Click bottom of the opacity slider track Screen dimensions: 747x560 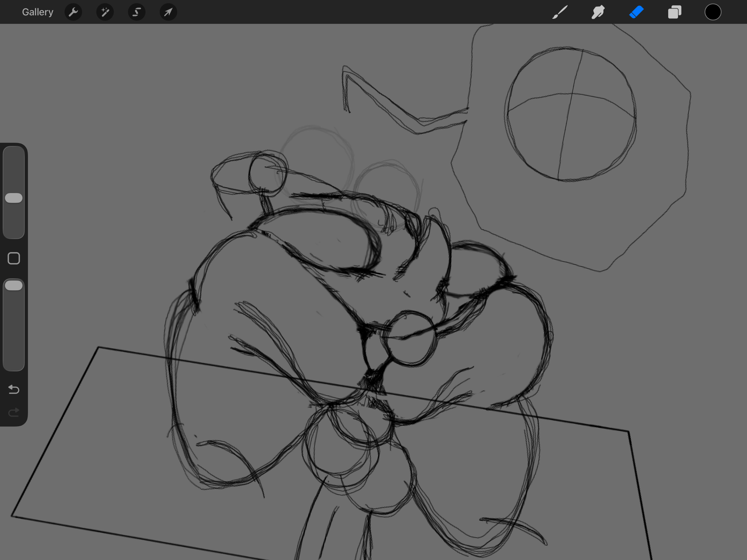(14, 364)
